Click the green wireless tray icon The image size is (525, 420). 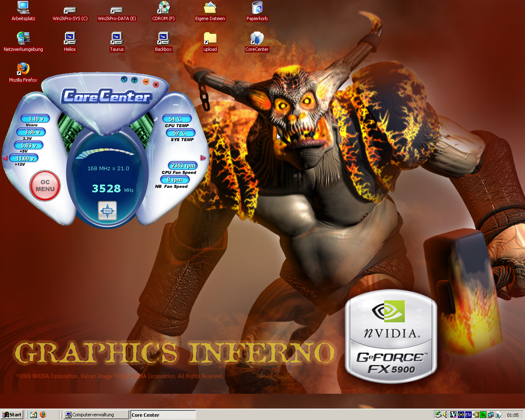(x=483, y=415)
